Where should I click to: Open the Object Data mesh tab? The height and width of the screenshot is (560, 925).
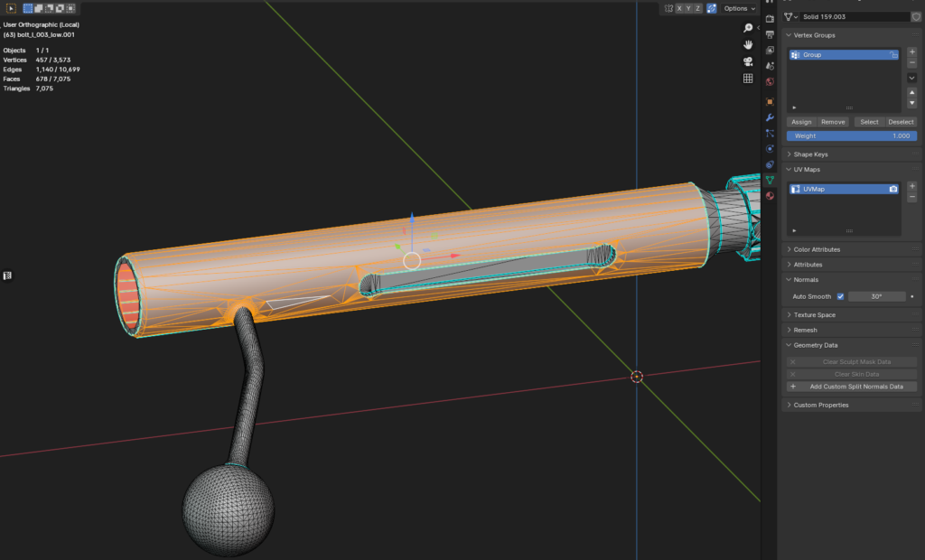pos(770,180)
